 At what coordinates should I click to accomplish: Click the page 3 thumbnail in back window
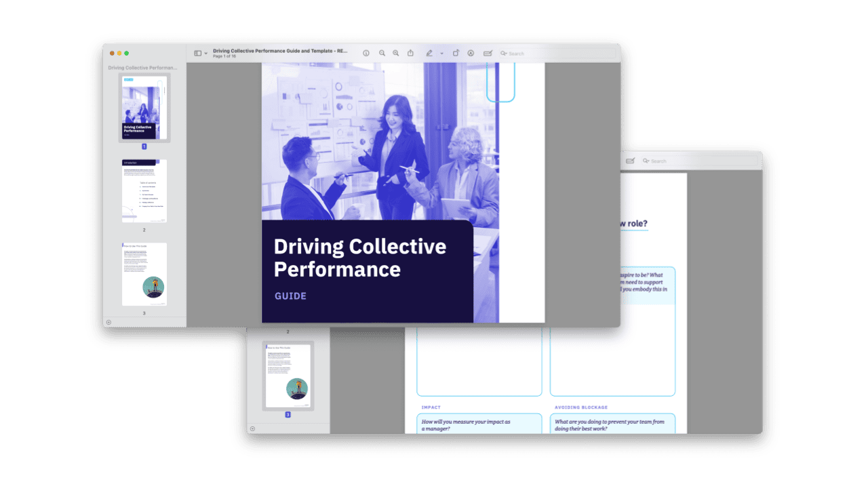[x=288, y=375]
